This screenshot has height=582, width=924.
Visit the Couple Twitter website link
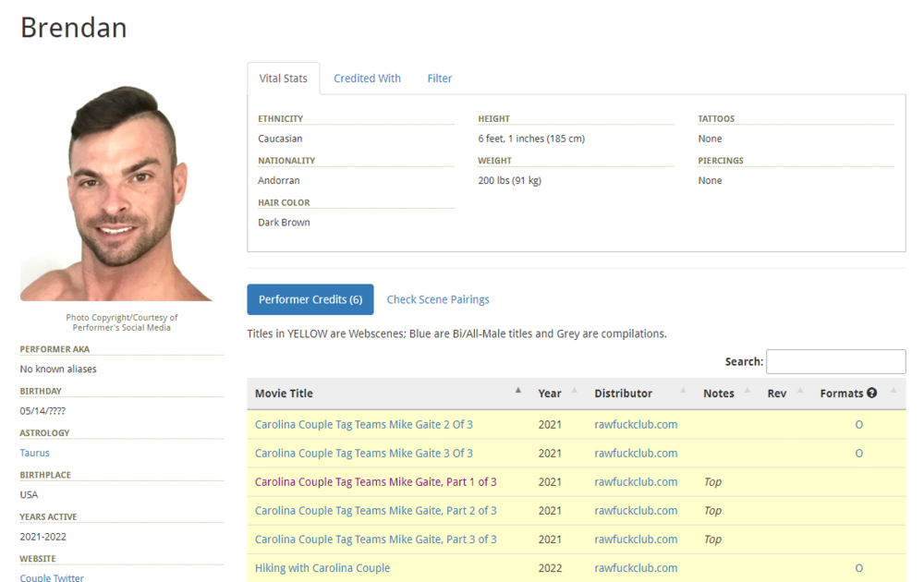(x=52, y=577)
